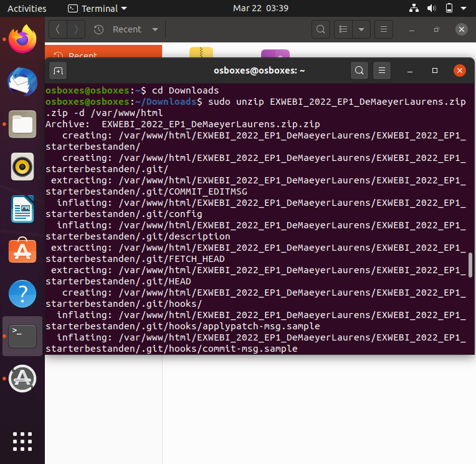Maximize the terminal window
Image resolution: width=476 pixels, height=464 pixels.
click(435, 70)
